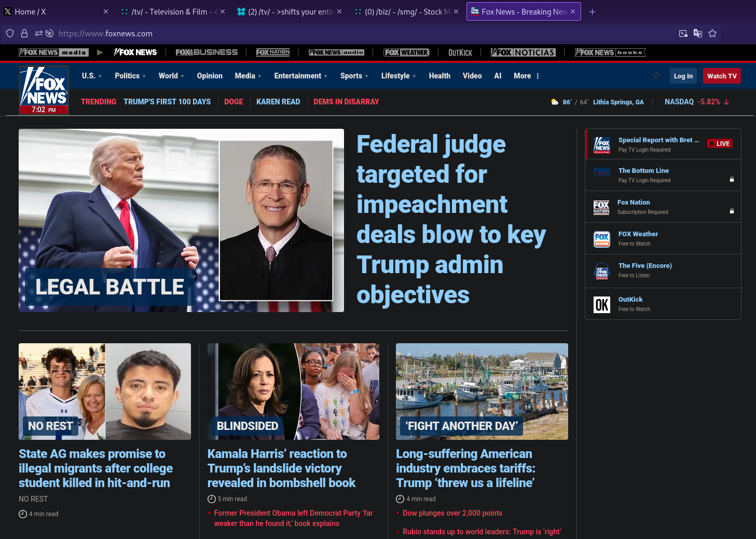Open the Fox Business network logo
This screenshot has height=539, width=756.
coord(207,52)
